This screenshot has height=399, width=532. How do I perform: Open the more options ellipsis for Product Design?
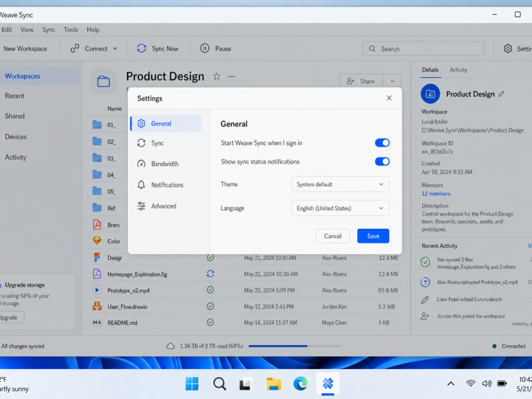pos(231,76)
